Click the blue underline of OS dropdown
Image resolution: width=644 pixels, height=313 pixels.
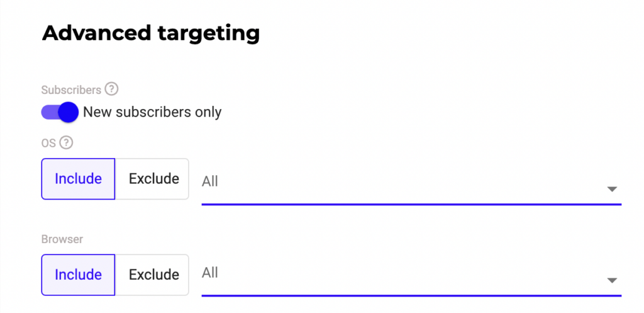411,204
